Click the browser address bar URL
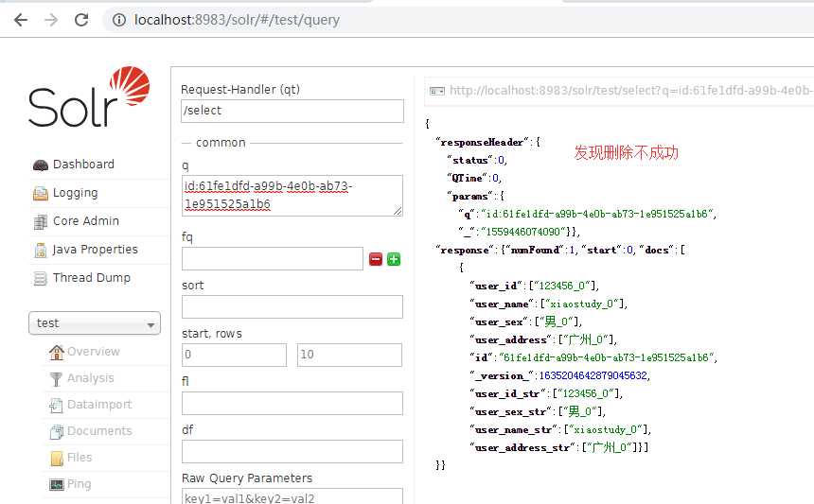Image resolution: width=814 pixels, height=504 pixels. [x=237, y=20]
